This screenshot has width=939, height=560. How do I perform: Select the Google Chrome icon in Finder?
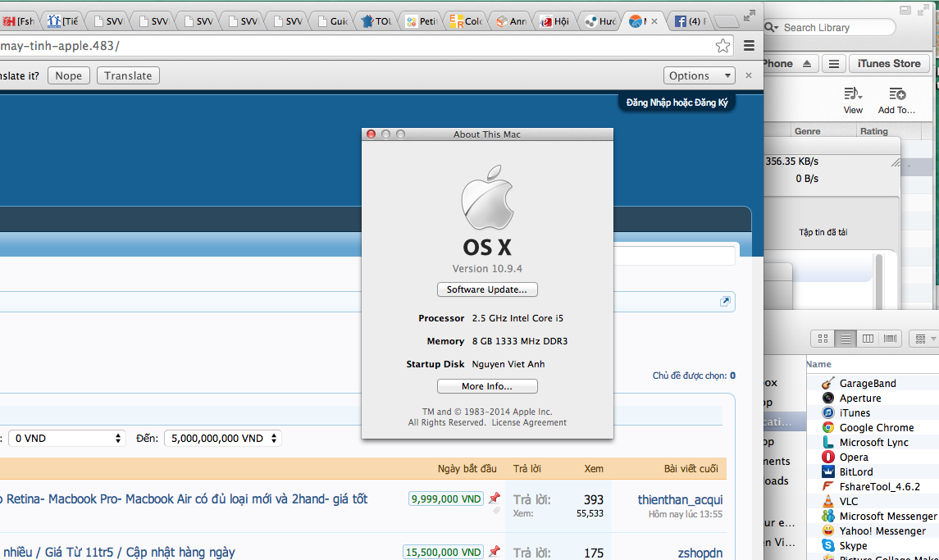point(828,428)
